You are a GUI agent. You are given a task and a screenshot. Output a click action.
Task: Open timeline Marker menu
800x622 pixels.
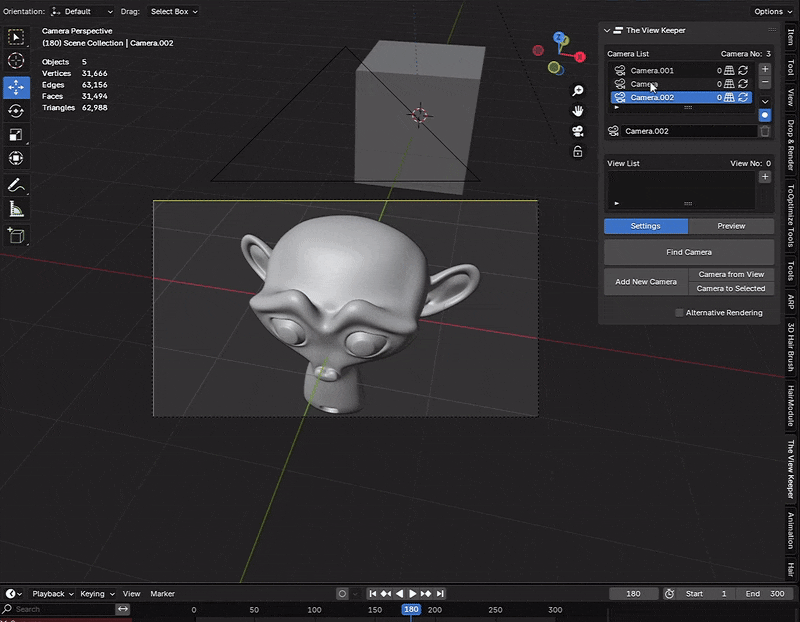[162, 593]
